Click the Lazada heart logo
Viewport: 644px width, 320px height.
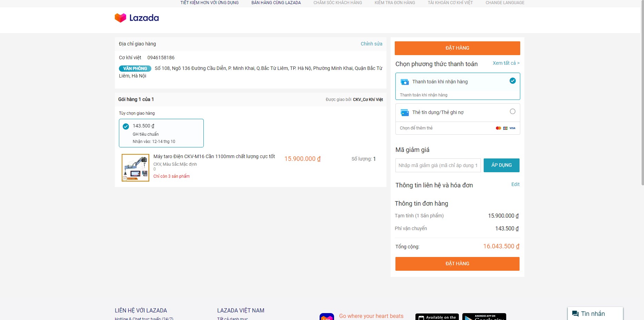tap(120, 18)
